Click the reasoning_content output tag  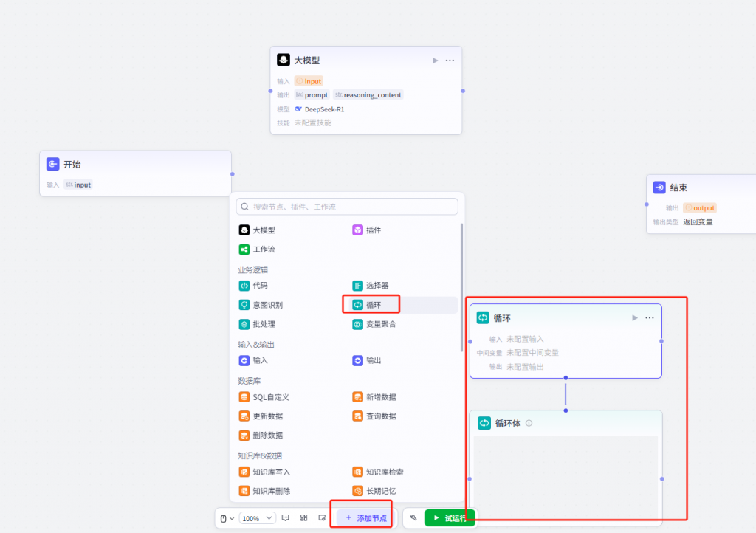coord(368,95)
